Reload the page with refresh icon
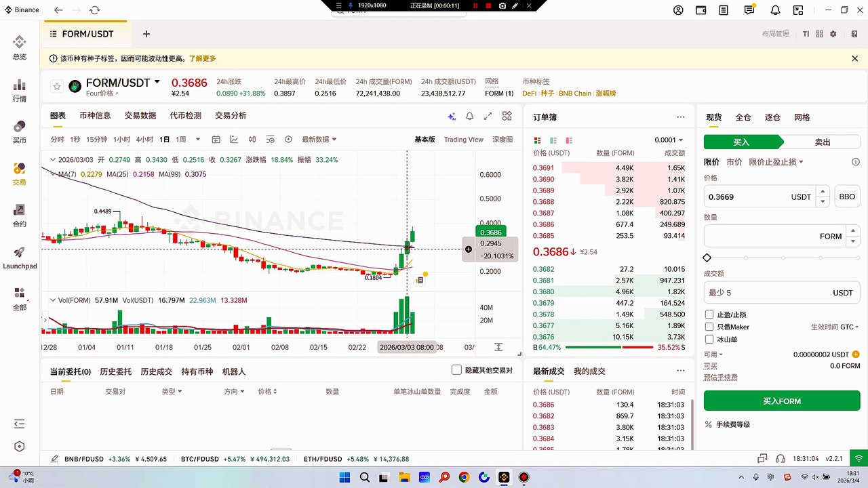The width and height of the screenshot is (868, 488). tap(95, 10)
